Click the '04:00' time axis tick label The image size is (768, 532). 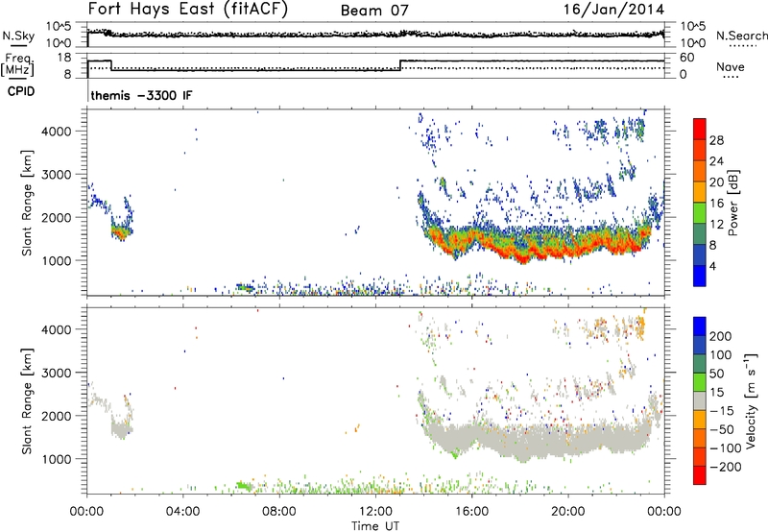(183, 512)
